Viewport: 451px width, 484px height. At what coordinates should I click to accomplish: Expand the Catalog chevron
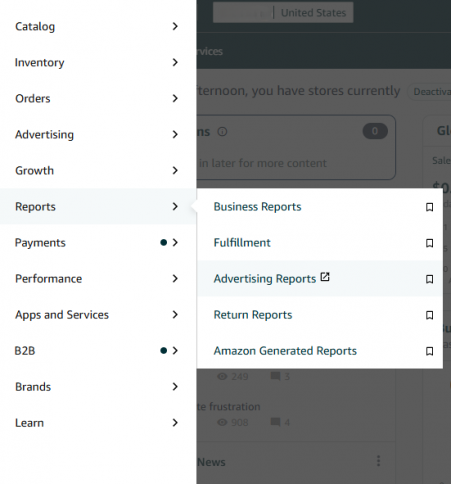point(175,26)
